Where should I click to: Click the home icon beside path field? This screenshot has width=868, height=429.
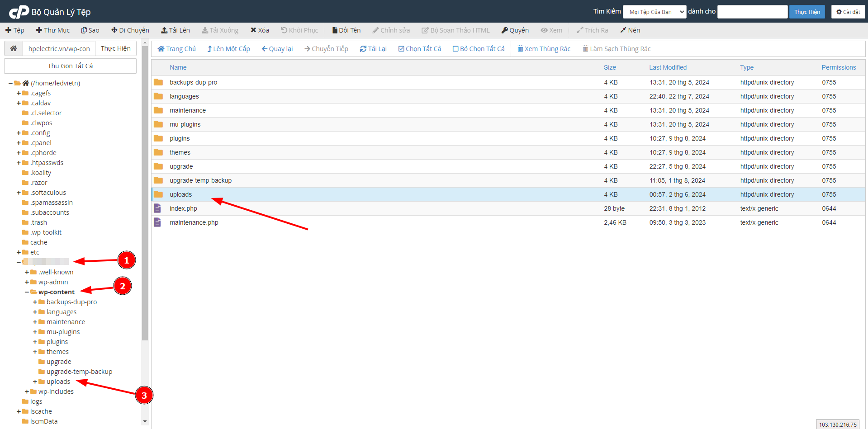click(14, 48)
